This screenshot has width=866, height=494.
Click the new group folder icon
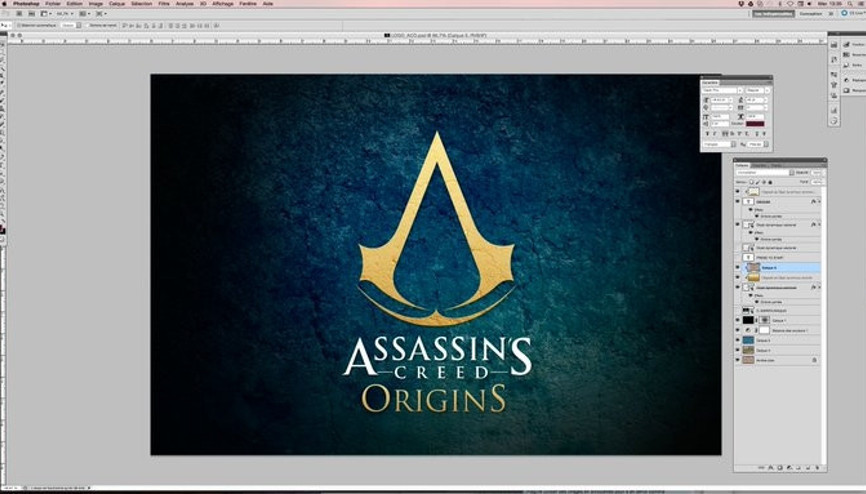point(798,468)
